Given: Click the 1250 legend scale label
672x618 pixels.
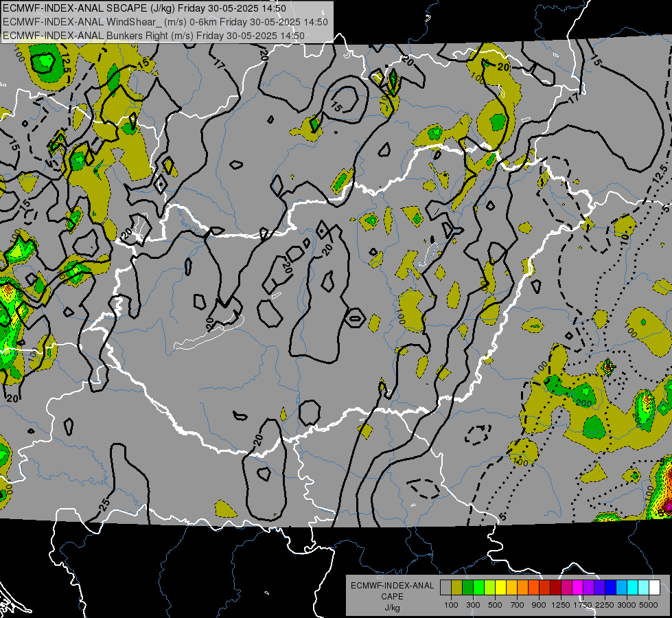Looking at the screenshot, I should (561, 605).
